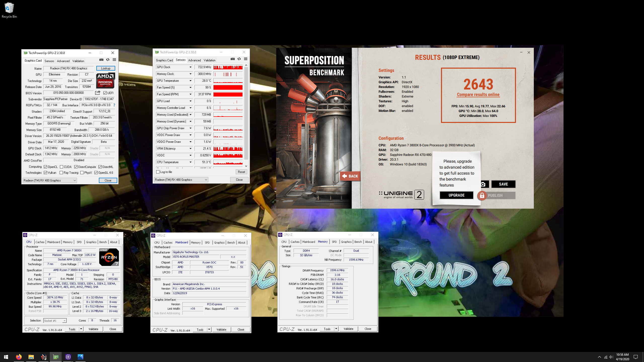This screenshot has width=644, height=362.
Task: Open Bench tab in CPU-Z CPU window
Action: point(103,242)
